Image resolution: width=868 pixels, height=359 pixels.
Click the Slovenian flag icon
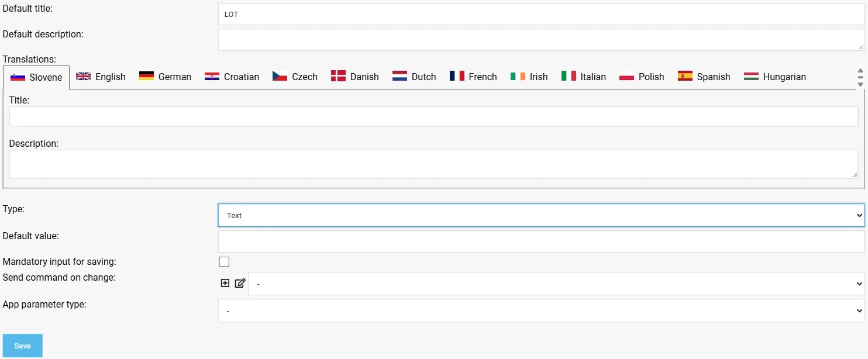pos(18,77)
